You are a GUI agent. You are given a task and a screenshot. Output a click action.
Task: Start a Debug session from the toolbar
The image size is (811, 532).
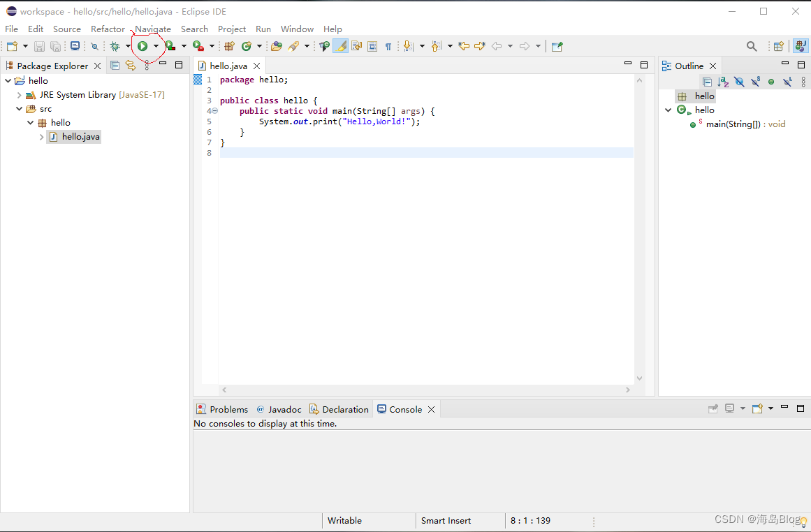(114, 46)
